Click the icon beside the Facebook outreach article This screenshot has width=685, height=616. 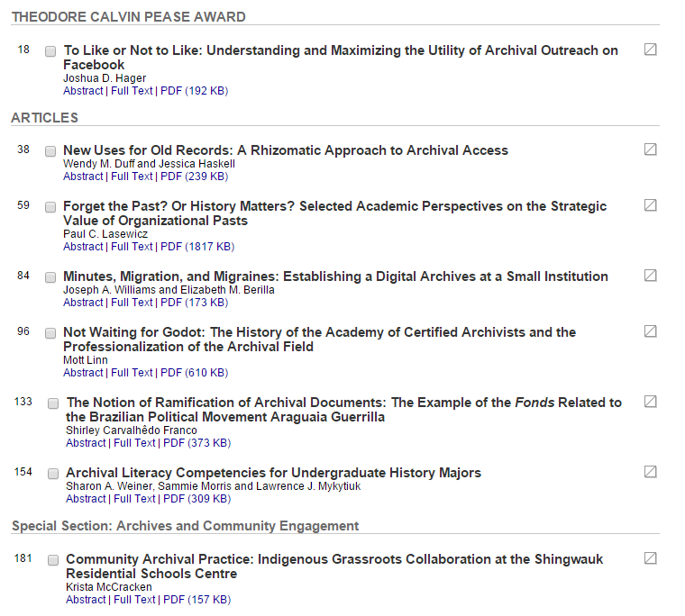[x=650, y=50]
